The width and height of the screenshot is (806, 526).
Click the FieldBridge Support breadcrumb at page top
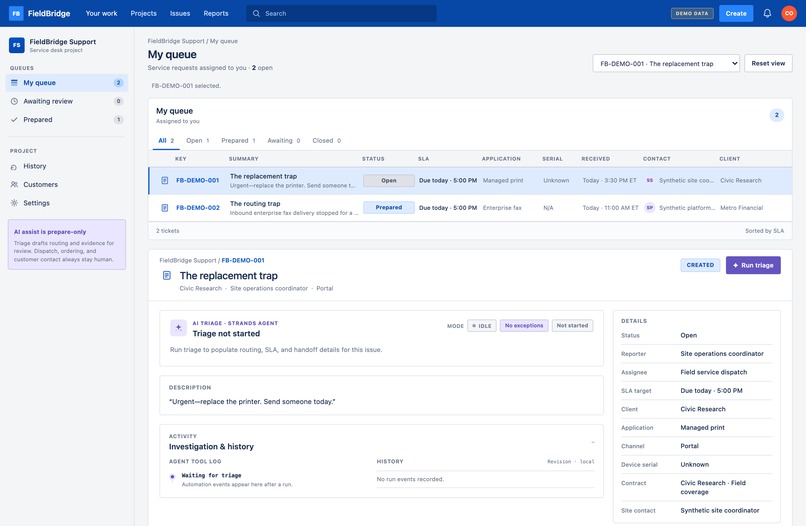tap(176, 41)
